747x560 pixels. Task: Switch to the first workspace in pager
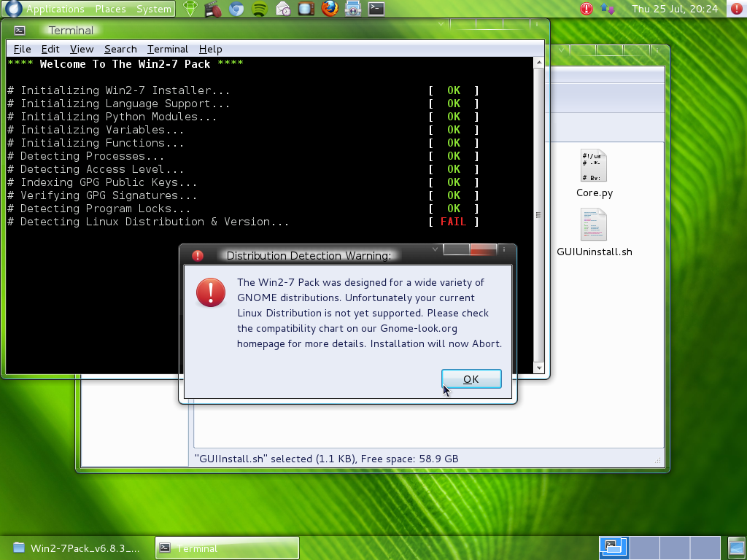point(614,548)
